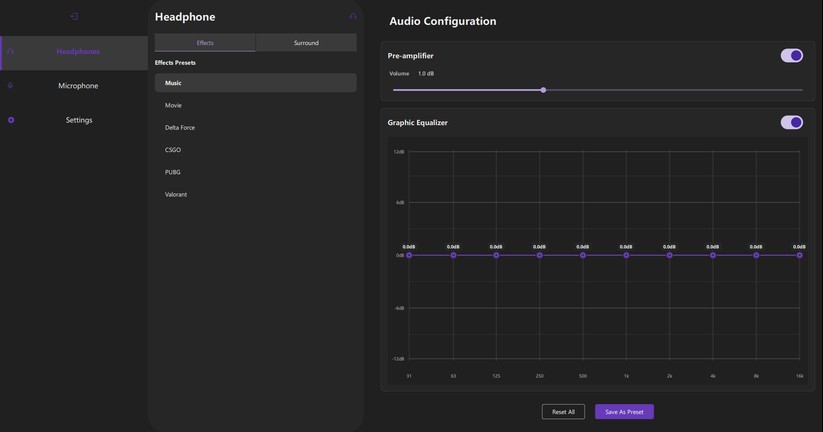Click the headphone icon beside Headphones in sidebar
The height and width of the screenshot is (432, 823).
pyautogui.click(x=10, y=51)
